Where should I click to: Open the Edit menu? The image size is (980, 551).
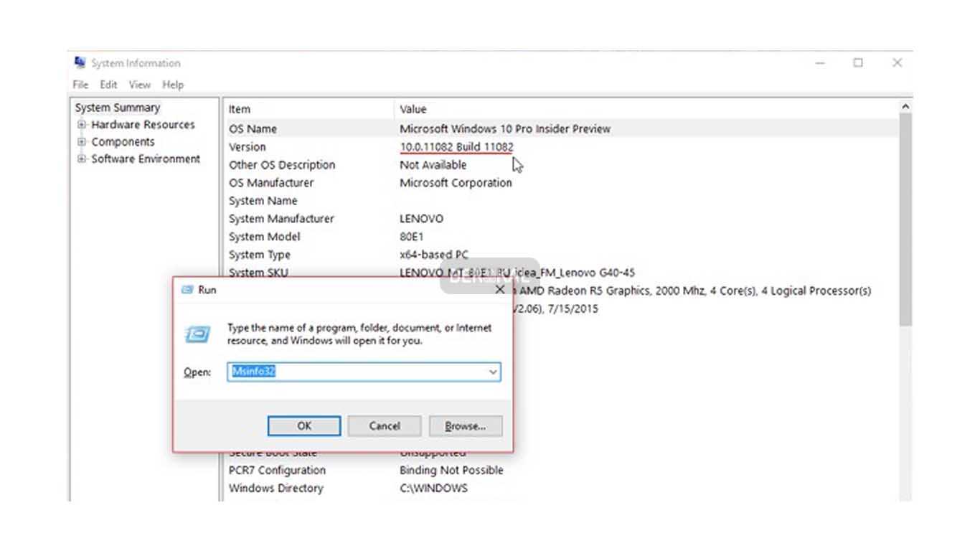pos(108,85)
